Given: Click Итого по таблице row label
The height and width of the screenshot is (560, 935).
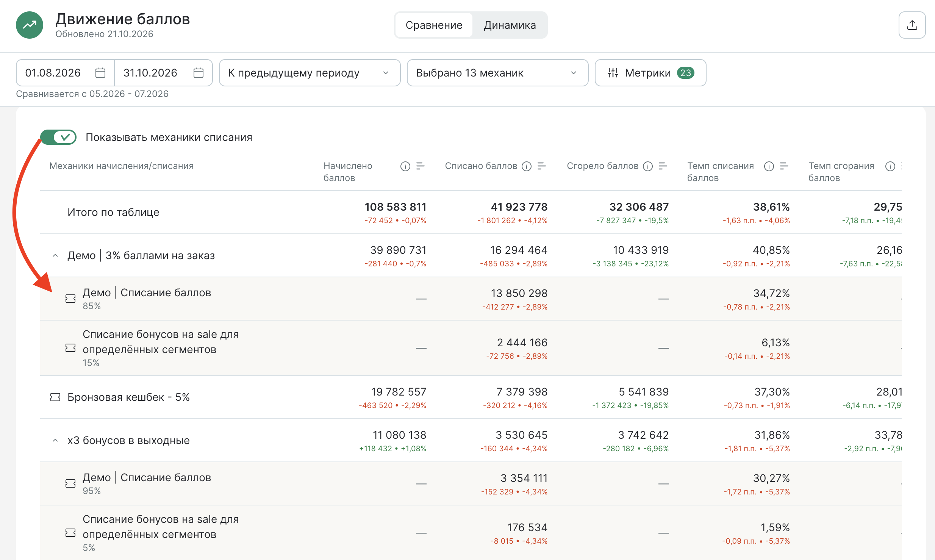Looking at the screenshot, I should 113,212.
